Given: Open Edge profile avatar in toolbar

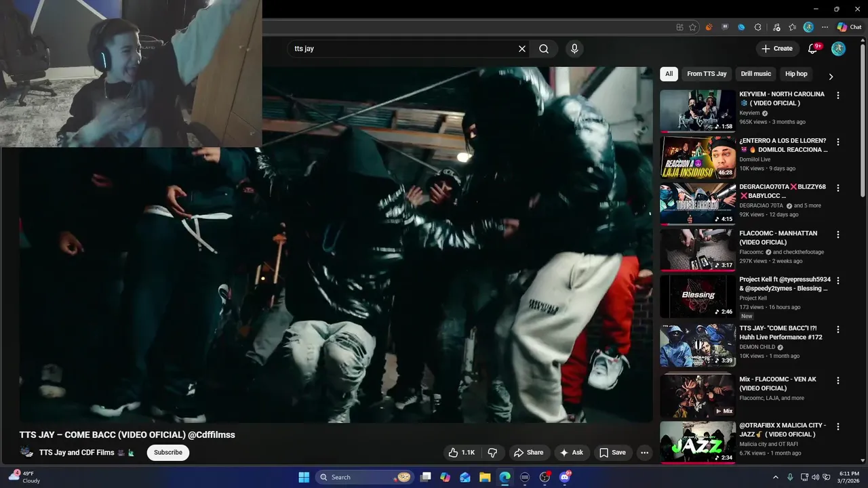Looking at the screenshot, I should pyautogui.click(x=808, y=27).
